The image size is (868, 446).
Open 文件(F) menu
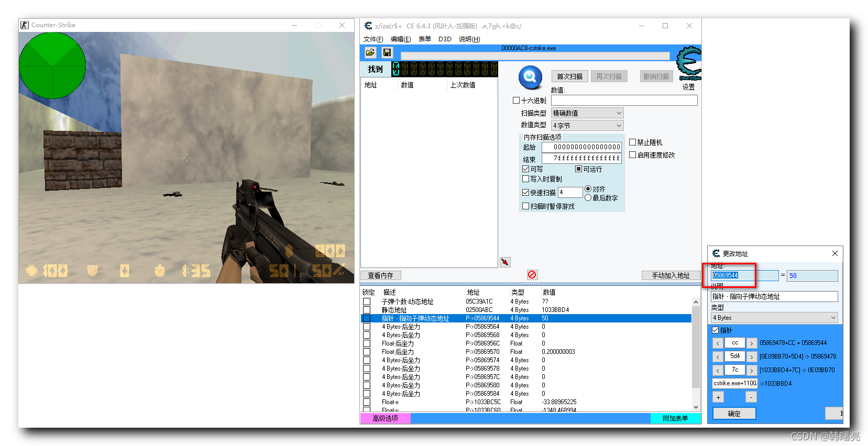point(373,39)
